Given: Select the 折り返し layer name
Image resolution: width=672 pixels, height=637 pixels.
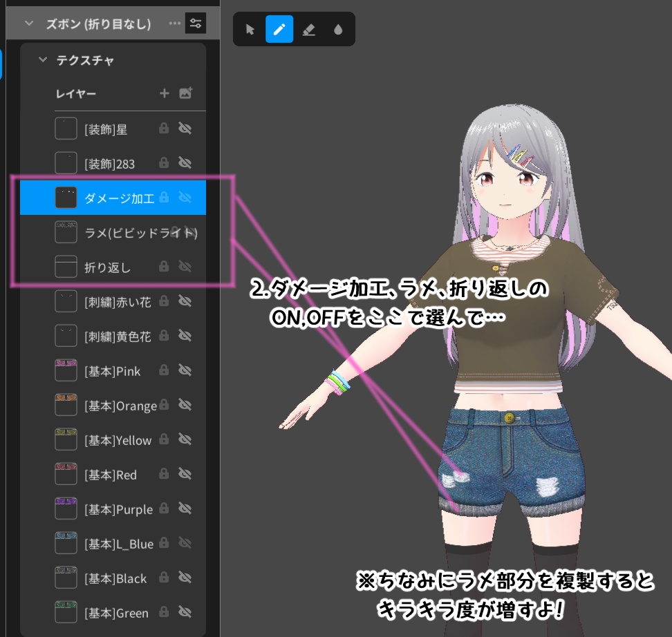Looking at the screenshot, I should click(x=108, y=268).
